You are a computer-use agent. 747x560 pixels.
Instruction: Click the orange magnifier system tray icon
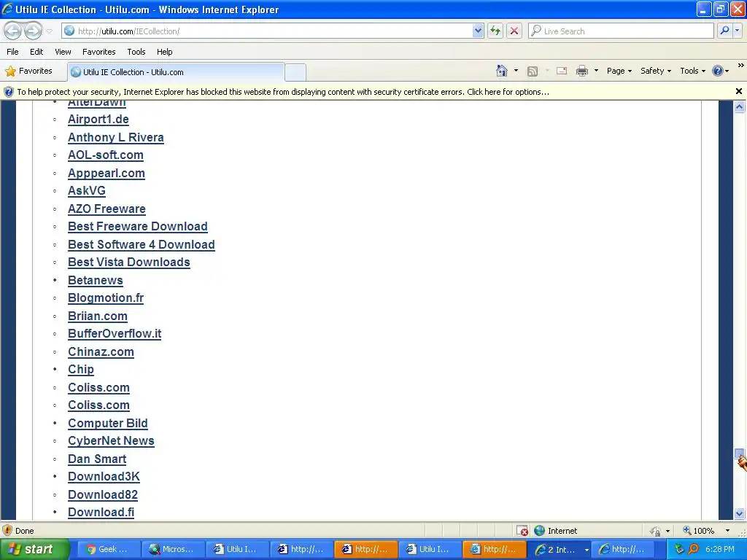pos(693,550)
